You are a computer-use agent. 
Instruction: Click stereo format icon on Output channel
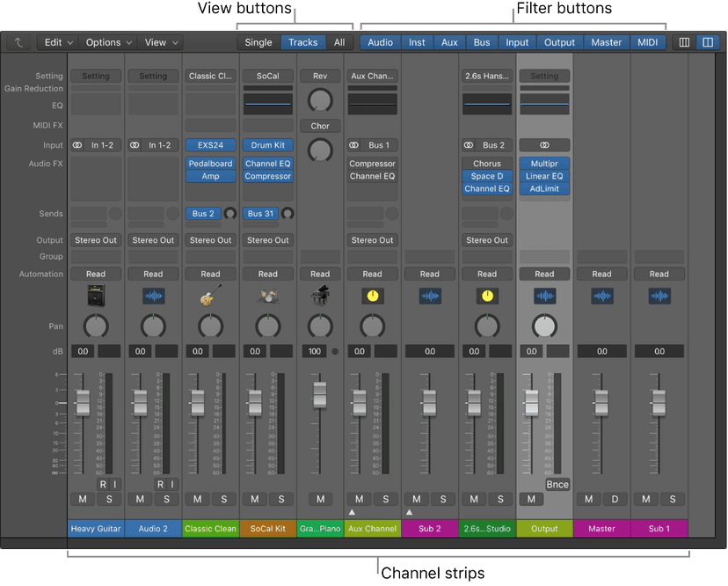click(x=544, y=145)
